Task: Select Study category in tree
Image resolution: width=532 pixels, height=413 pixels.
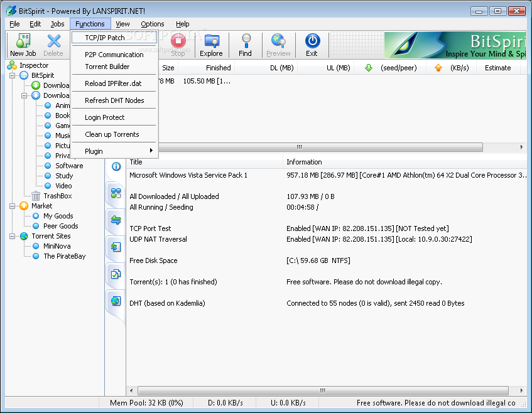Action: (64, 176)
